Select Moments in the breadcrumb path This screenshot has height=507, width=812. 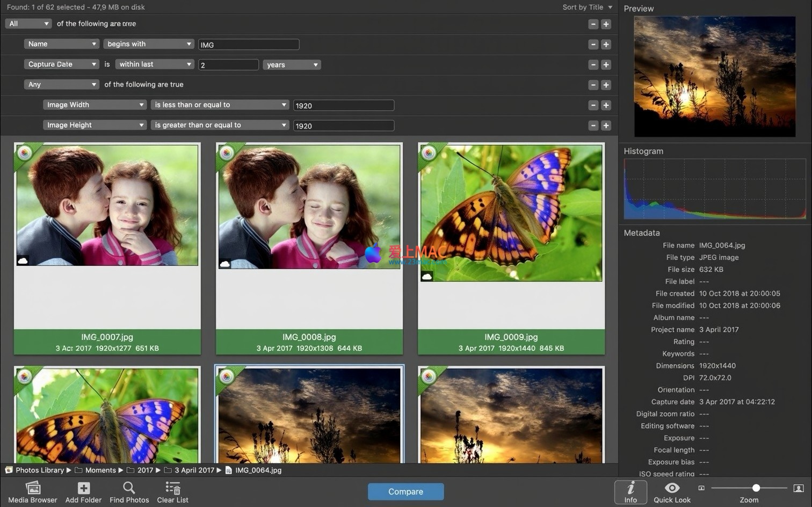tap(100, 470)
